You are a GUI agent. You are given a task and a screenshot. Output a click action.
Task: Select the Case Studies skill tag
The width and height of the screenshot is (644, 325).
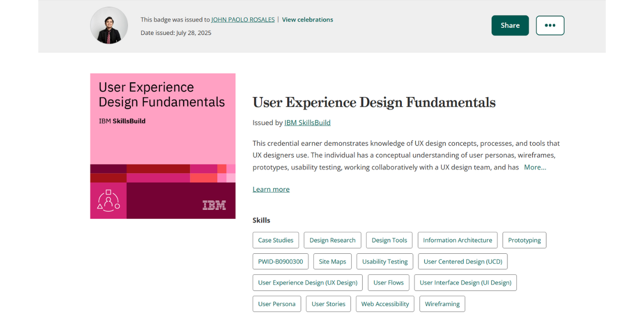(x=276, y=240)
